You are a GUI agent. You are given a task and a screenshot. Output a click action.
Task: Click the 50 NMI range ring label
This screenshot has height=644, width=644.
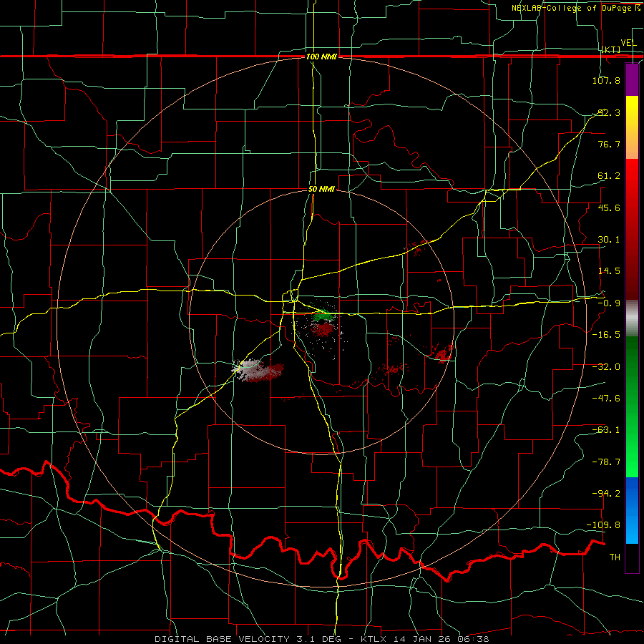[321, 189]
